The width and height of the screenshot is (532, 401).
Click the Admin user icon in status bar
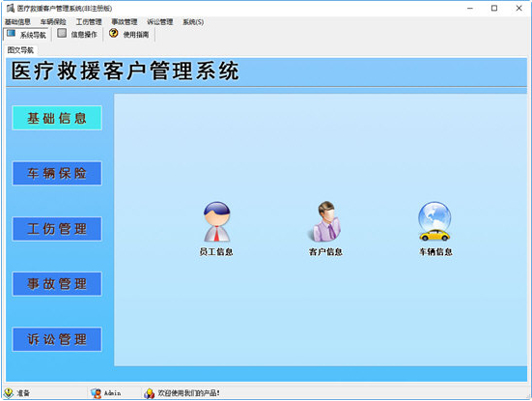96,393
